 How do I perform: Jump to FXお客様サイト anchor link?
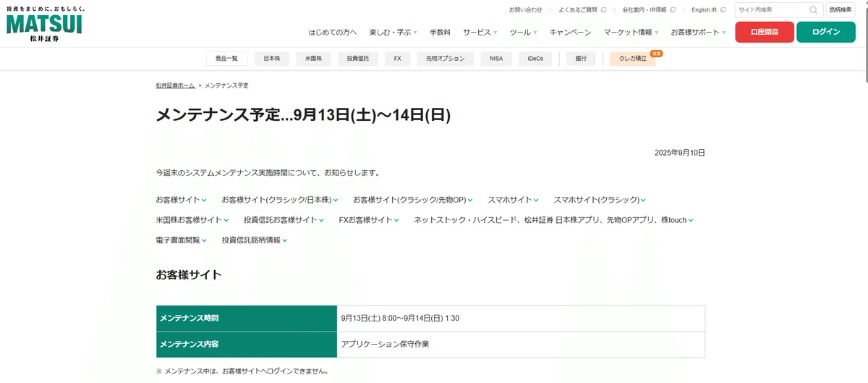[369, 219]
